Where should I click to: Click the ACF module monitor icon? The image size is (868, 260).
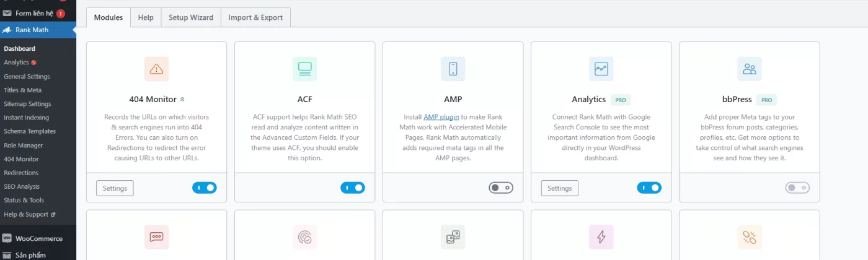tap(304, 69)
